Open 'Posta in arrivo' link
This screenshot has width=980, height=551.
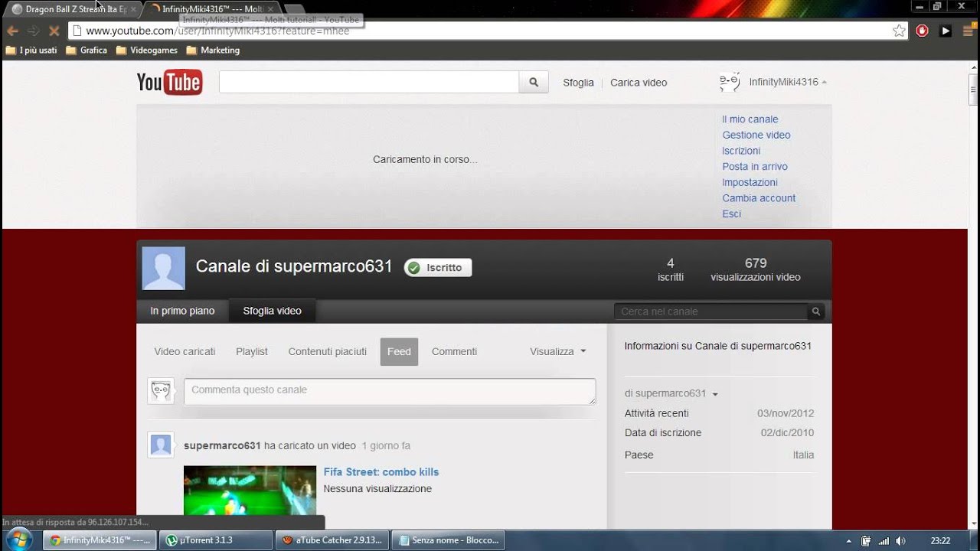[755, 167]
